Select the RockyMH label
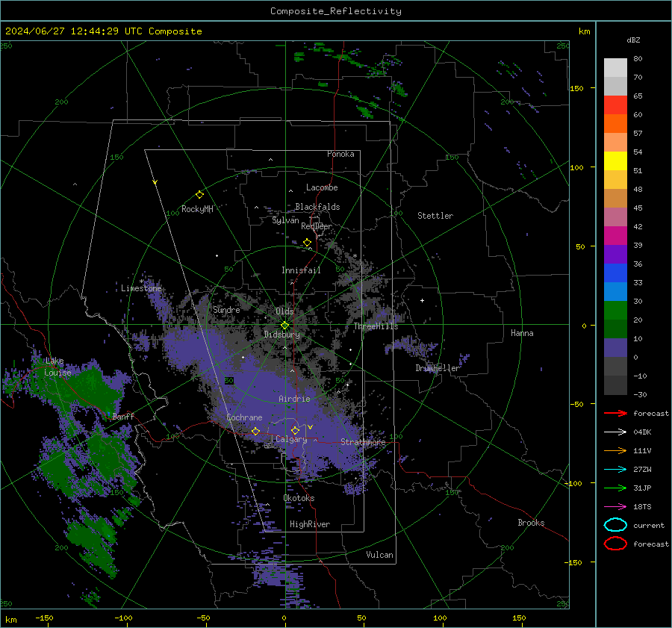Screen dimensions: 672x628 coord(197,209)
